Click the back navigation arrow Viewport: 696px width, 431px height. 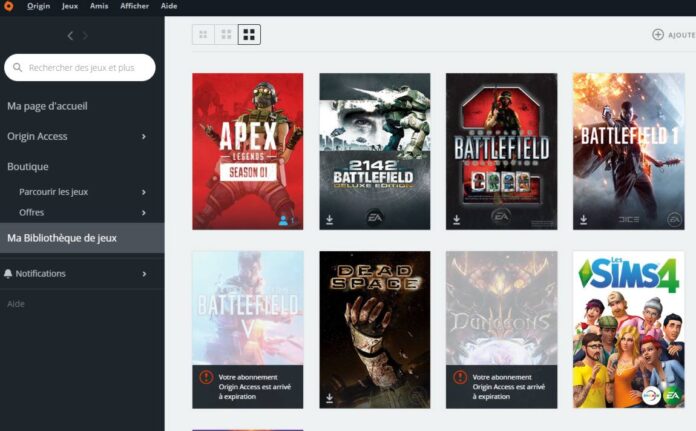[70, 36]
